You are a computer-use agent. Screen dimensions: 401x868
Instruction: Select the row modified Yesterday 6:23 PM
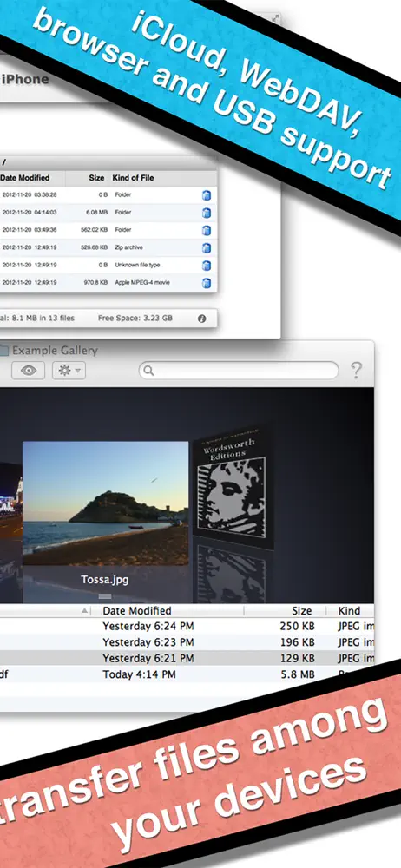[187, 642]
